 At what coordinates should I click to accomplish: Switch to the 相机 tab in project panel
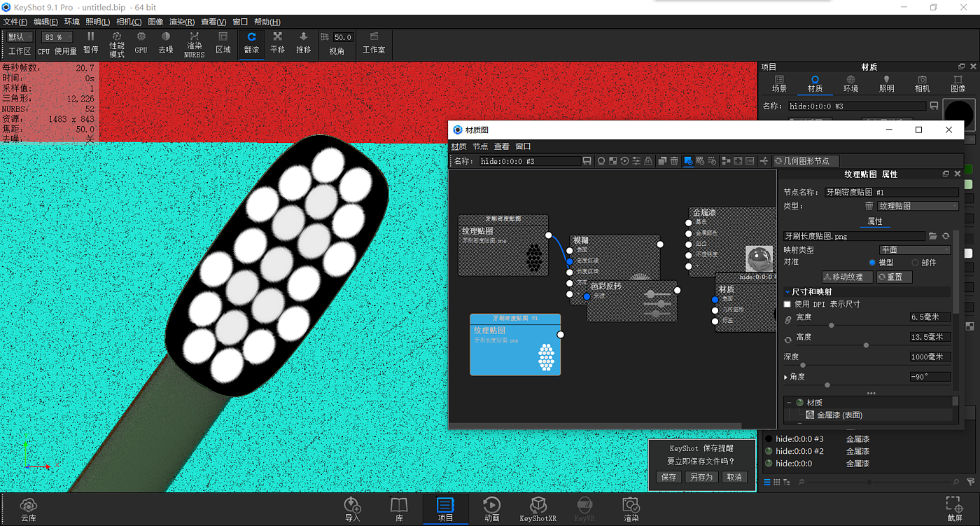coord(922,84)
